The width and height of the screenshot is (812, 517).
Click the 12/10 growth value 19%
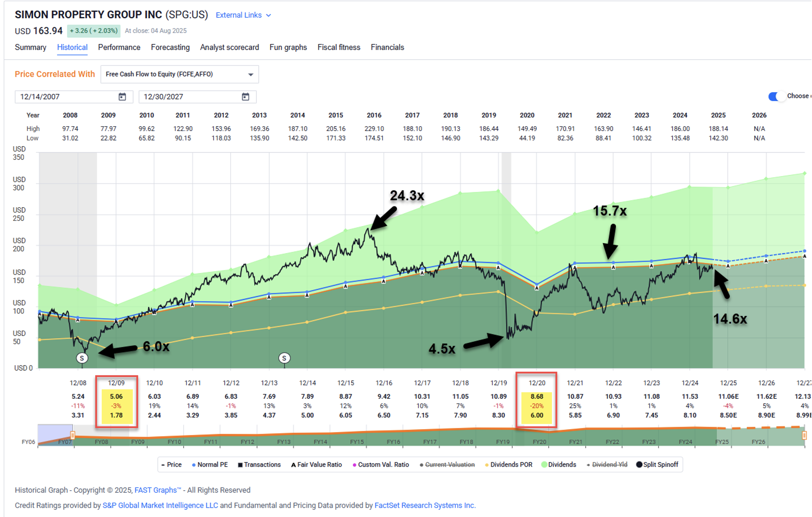click(x=154, y=406)
